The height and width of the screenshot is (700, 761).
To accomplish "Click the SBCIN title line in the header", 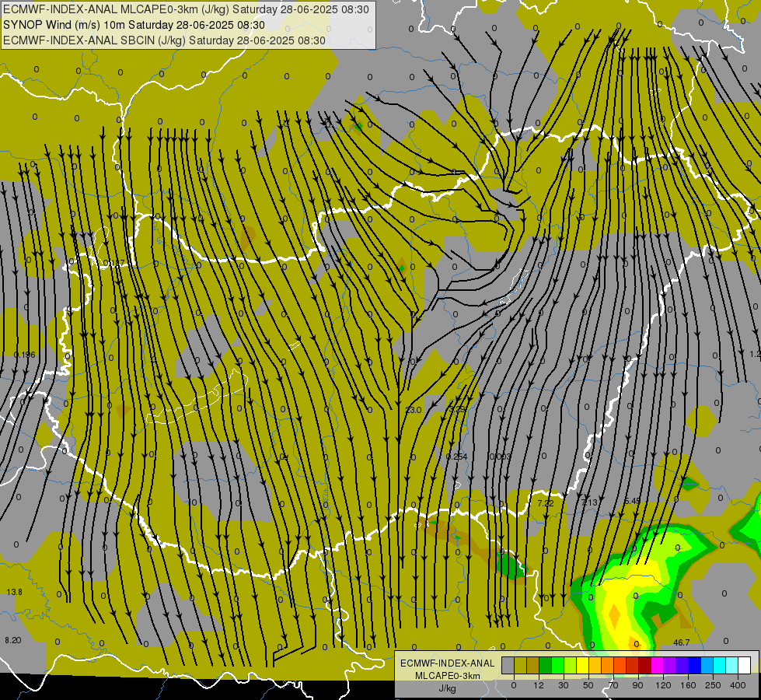I will click(165, 40).
